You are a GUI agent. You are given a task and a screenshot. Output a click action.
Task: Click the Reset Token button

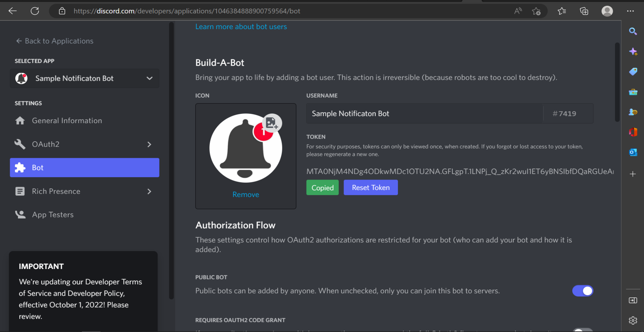(371, 187)
